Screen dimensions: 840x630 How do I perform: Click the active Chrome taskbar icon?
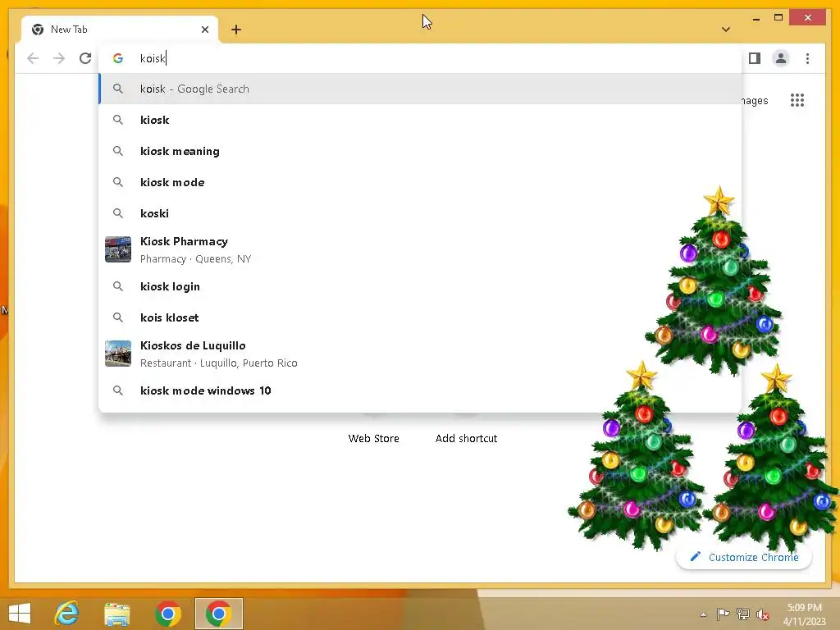point(218,614)
